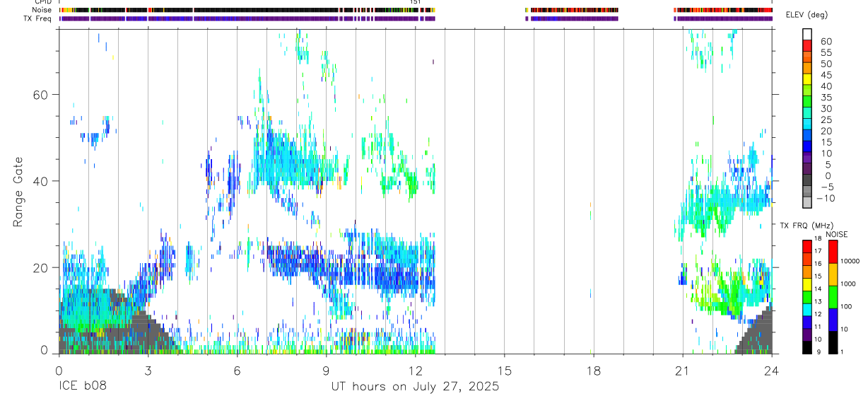The width and height of the screenshot is (868, 401).
Task: Click the yellow 40–45 degree ELEV swatch
Action: (807, 79)
